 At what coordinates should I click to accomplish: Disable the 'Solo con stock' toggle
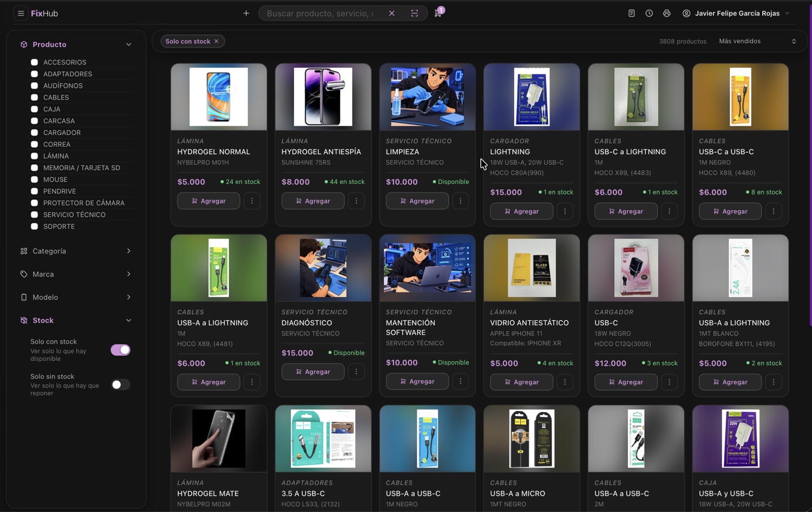pos(121,350)
